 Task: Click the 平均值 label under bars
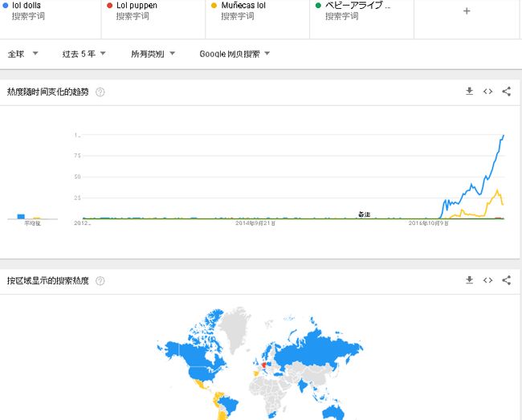pos(33,223)
